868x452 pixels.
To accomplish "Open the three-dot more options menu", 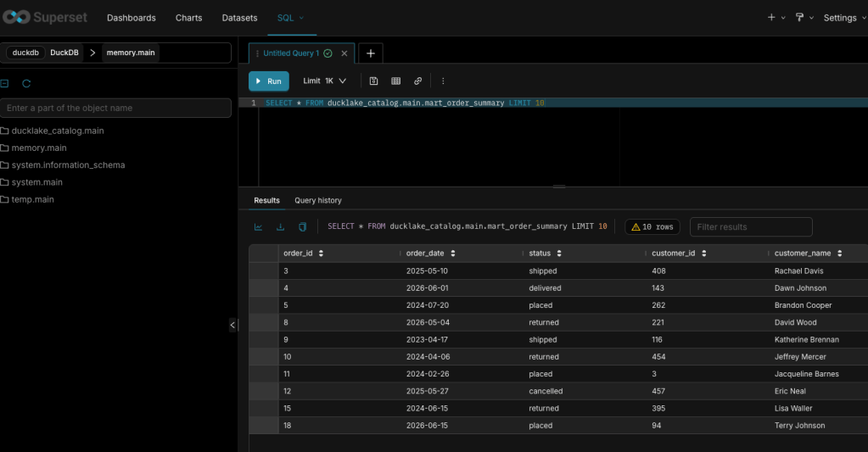I will point(443,81).
